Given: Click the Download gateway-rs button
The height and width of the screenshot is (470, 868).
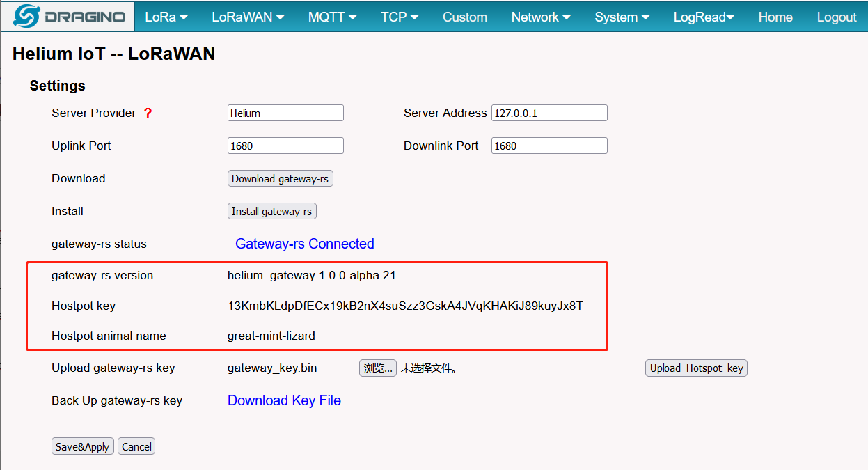Looking at the screenshot, I should (x=280, y=179).
